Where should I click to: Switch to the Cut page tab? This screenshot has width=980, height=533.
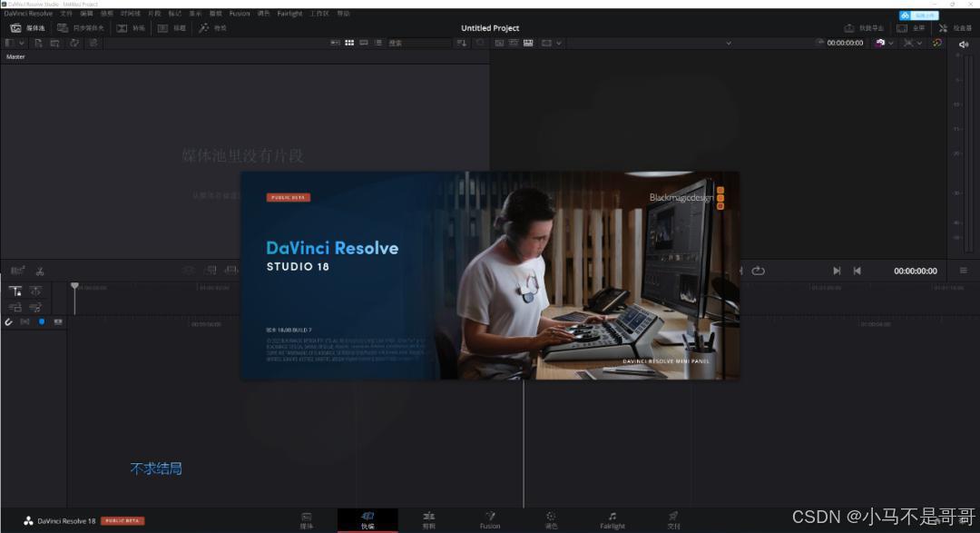click(x=367, y=520)
